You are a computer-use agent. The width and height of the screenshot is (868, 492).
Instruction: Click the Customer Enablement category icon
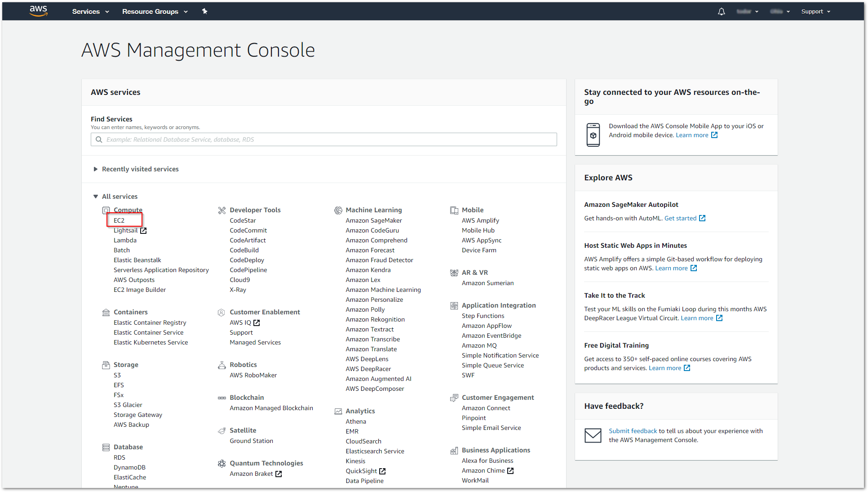pos(221,312)
